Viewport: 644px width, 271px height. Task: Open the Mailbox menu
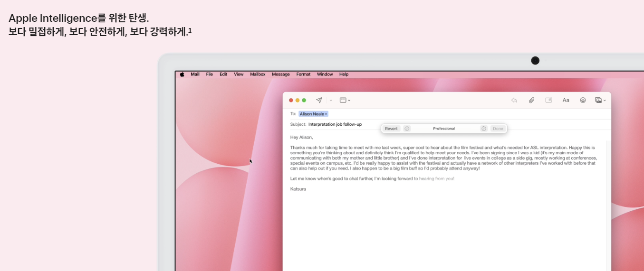[x=258, y=75]
